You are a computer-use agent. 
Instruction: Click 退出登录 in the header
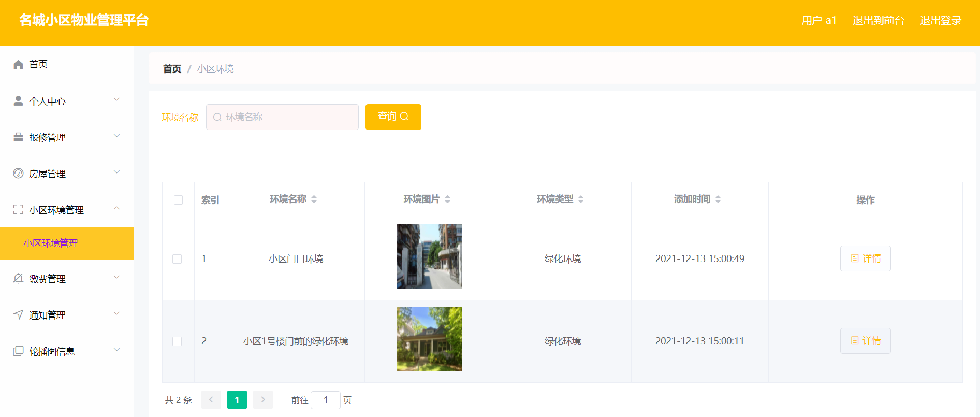[x=941, y=21]
